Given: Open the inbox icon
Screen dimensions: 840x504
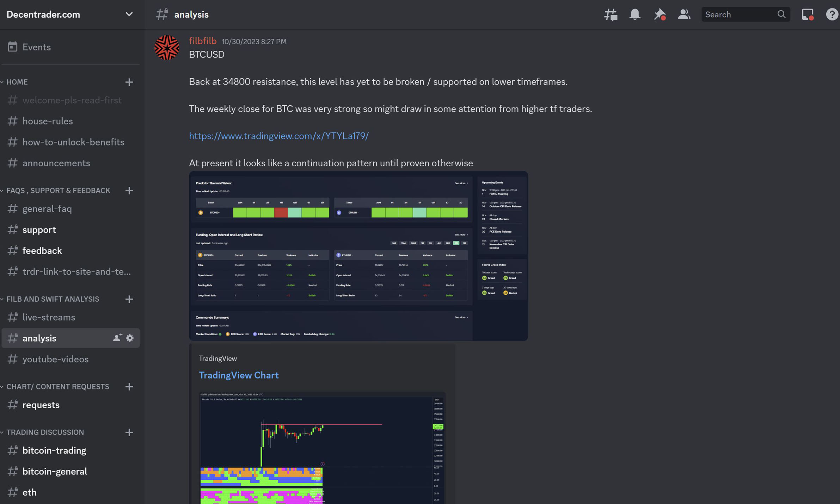Looking at the screenshot, I should point(807,14).
